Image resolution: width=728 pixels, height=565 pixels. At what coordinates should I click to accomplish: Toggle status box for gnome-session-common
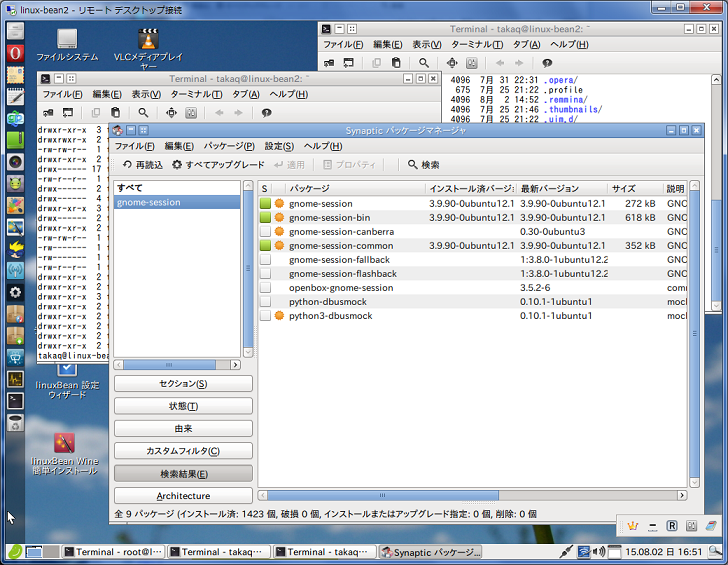[265, 245]
